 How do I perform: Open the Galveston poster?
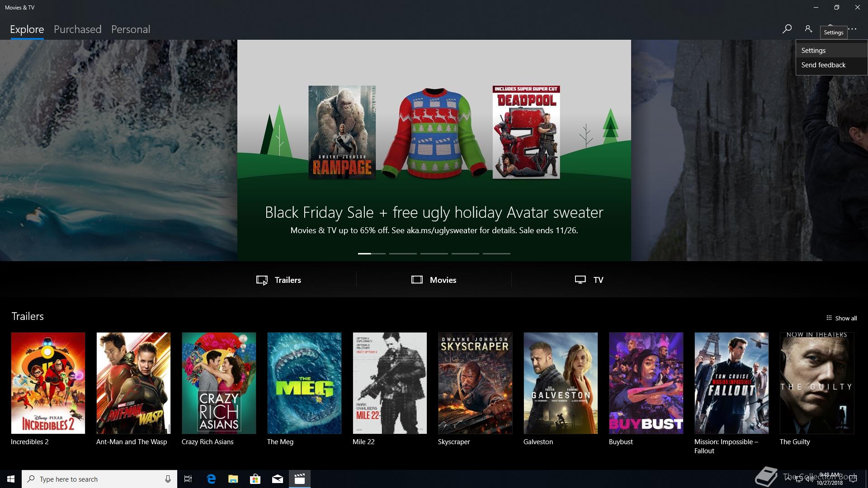click(561, 383)
